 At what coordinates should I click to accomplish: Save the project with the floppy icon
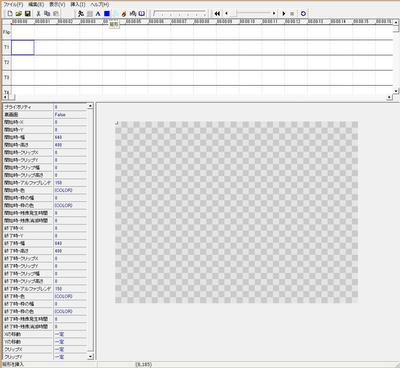click(x=28, y=14)
